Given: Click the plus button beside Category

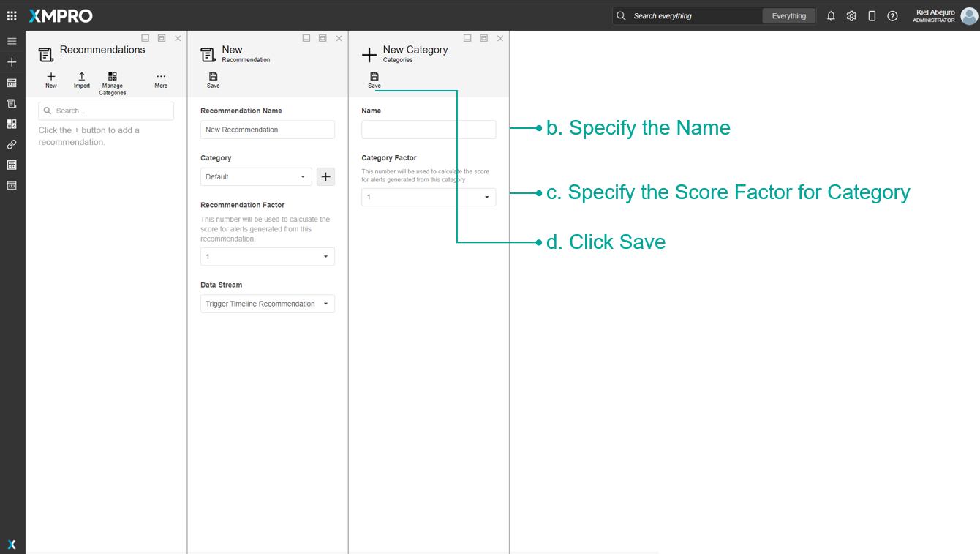Looking at the screenshot, I should 326,176.
